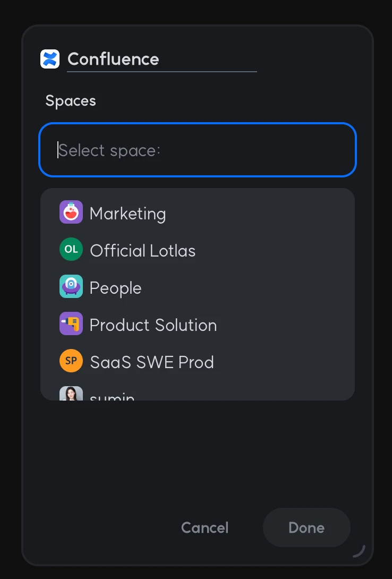Click the Product Solution drill icon
Image resolution: width=392 pixels, height=579 pixels.
(x=71, y=324)
